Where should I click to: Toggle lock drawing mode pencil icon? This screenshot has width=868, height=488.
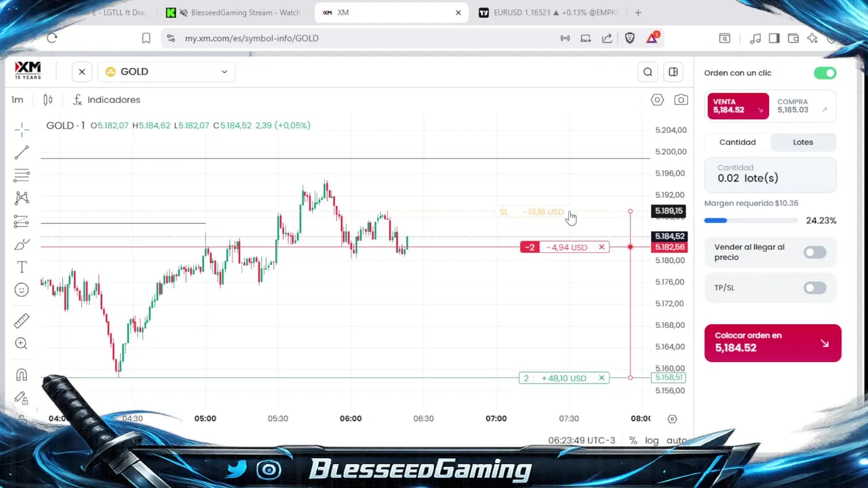tap(22, 398)
